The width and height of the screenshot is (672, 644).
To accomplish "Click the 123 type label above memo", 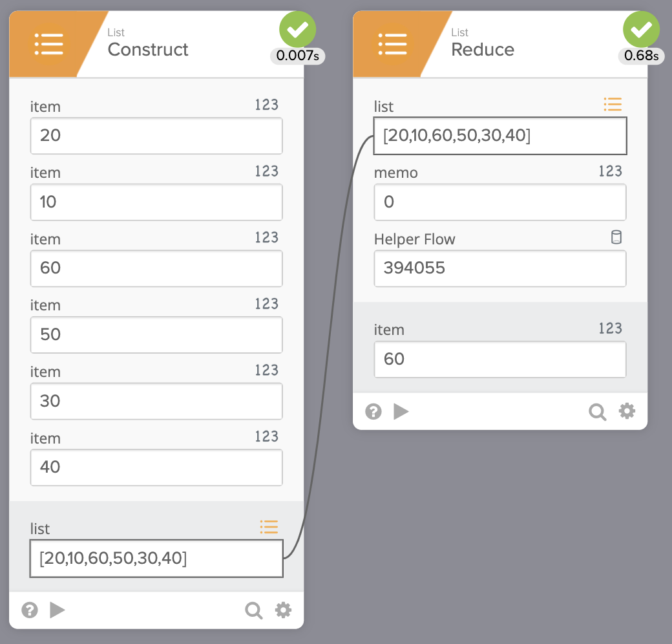I will tap(610, 171).
